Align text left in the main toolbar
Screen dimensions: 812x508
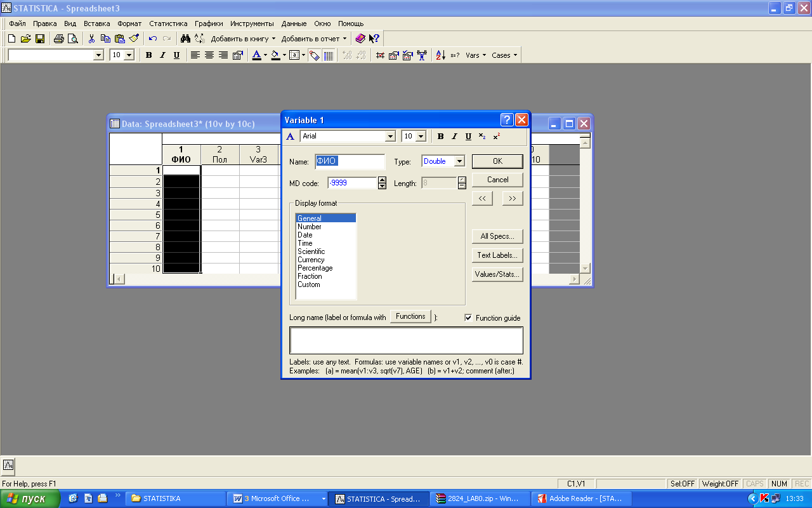coord(195,55)
